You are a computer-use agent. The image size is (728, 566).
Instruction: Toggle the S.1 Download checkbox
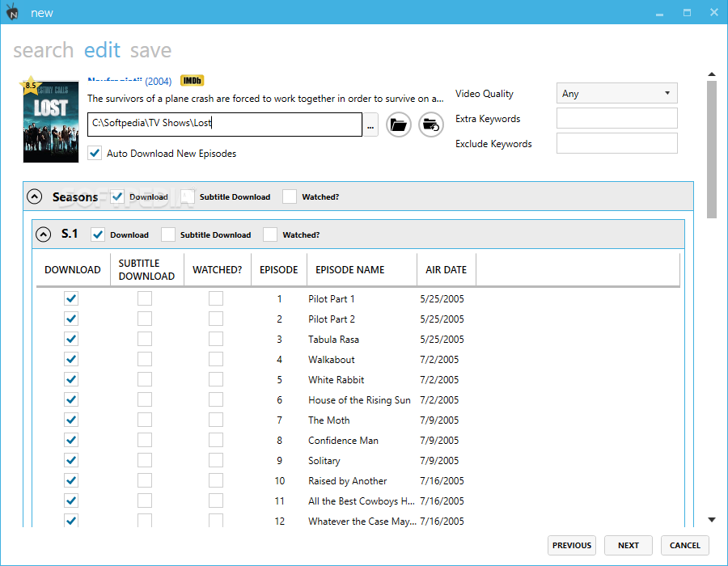click(98, 234)
